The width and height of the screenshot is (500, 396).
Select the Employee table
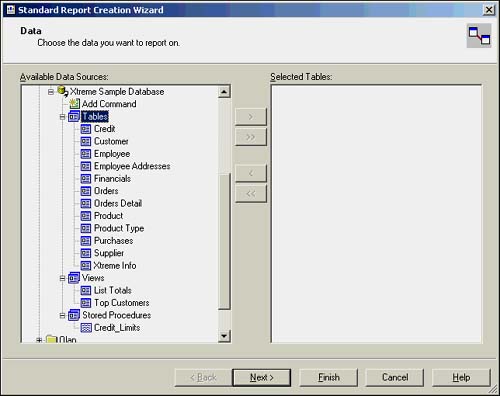pos(112,154)
